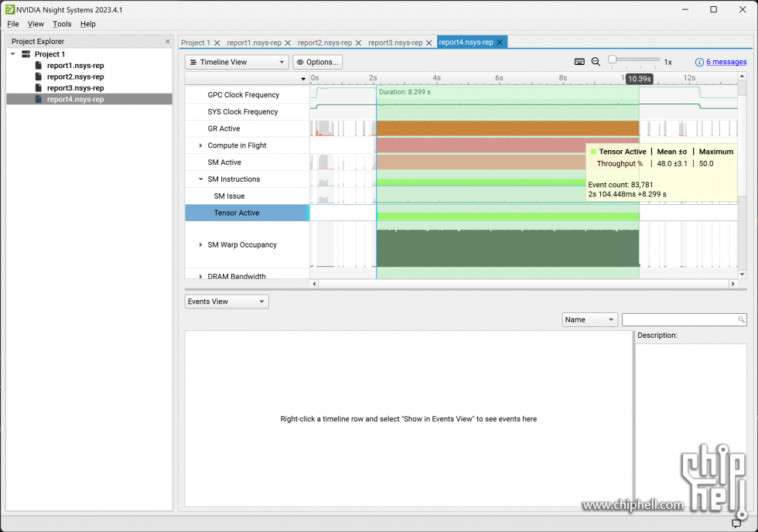The height and width of the screenshot is (532, 758).
Task: Switch to the Project 1 tab
Action: [196, 43]
